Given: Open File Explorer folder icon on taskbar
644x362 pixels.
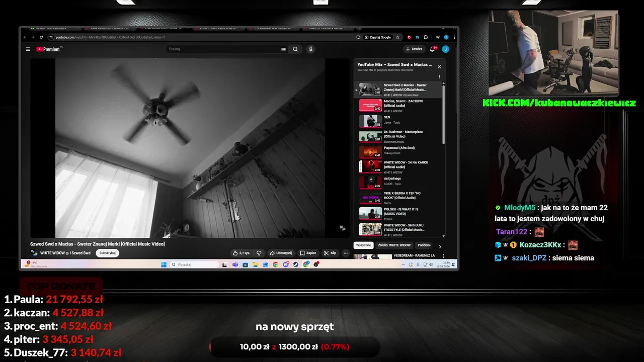Looking at the screenshot, I should tap(255, 264).
